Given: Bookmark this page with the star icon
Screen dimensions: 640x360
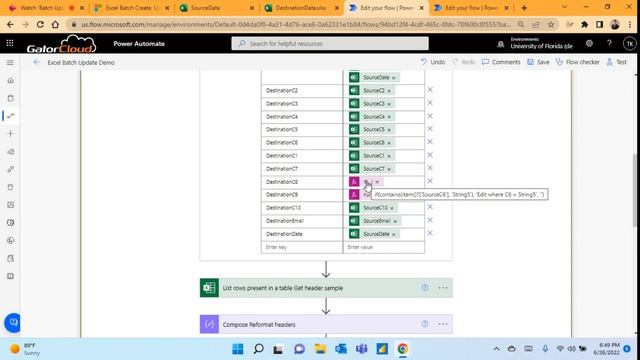Looking at the screenshot, I should (551, 24).
